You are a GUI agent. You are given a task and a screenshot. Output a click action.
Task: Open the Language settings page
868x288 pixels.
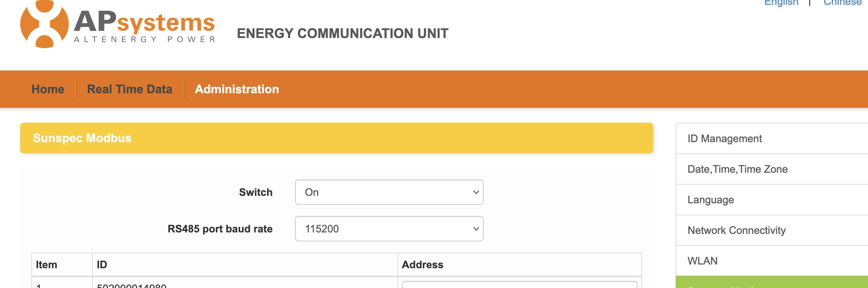tap(710, 200)
